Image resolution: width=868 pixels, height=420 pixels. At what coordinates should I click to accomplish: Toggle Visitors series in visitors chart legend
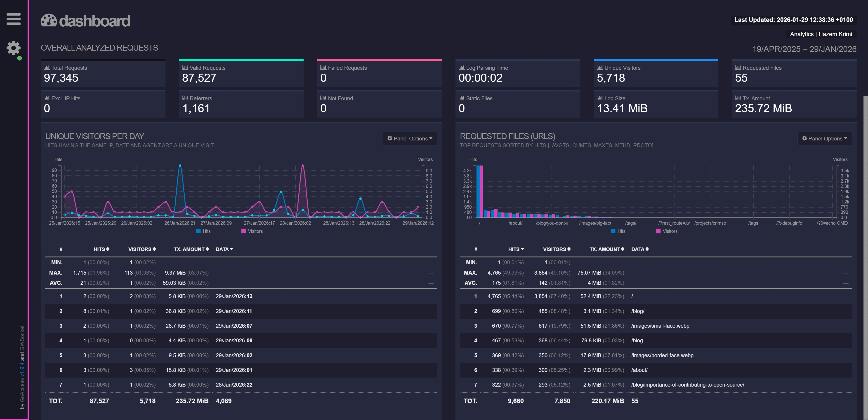tap(252, 231)
